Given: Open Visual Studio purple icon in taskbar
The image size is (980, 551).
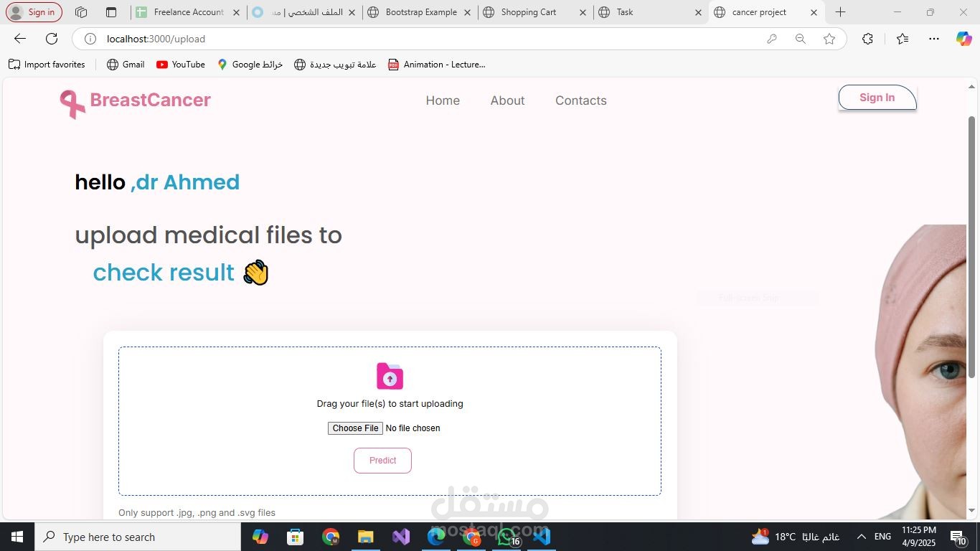Looking at the screenshot, I should (400, 537).
